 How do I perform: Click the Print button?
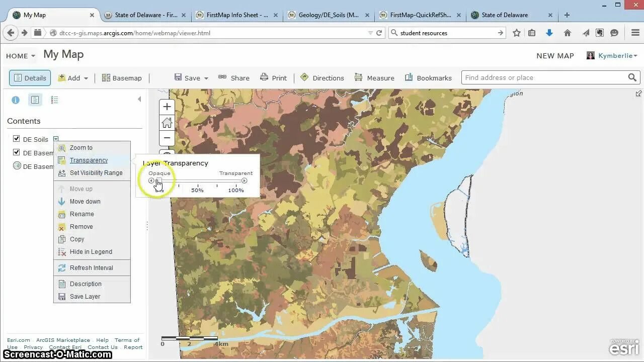(x=273, y=78)
